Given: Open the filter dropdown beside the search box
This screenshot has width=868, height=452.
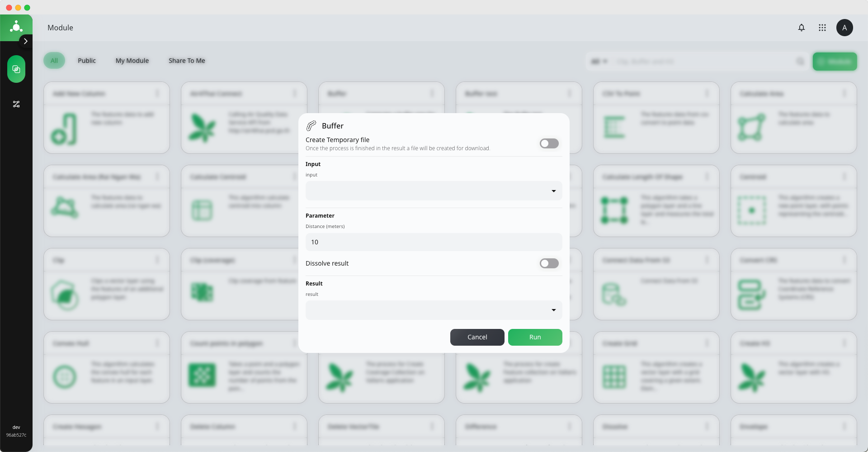Looking at the screenshot, I should coord(599,61).
